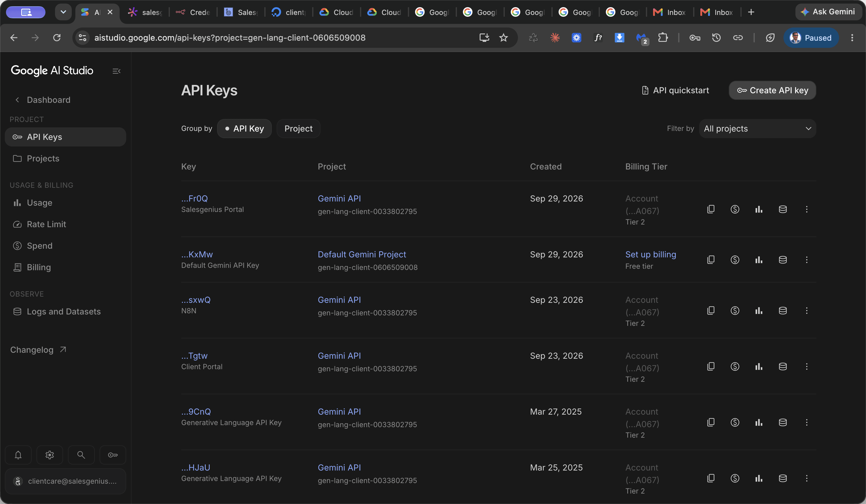The image size is (866, 504).
Task: Open Gemini API project for ...Tgtw
Action: tap(339, 356)
